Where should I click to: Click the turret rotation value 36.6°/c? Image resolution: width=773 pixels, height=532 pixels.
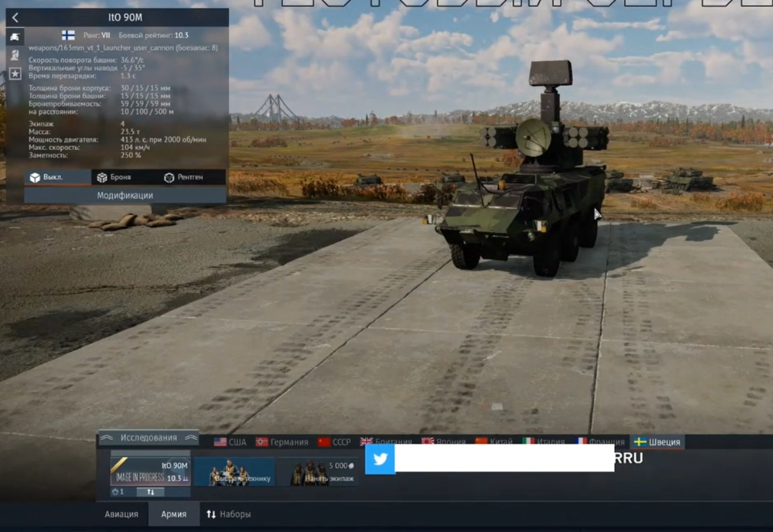pyautogui.click(x=132, y=60)
